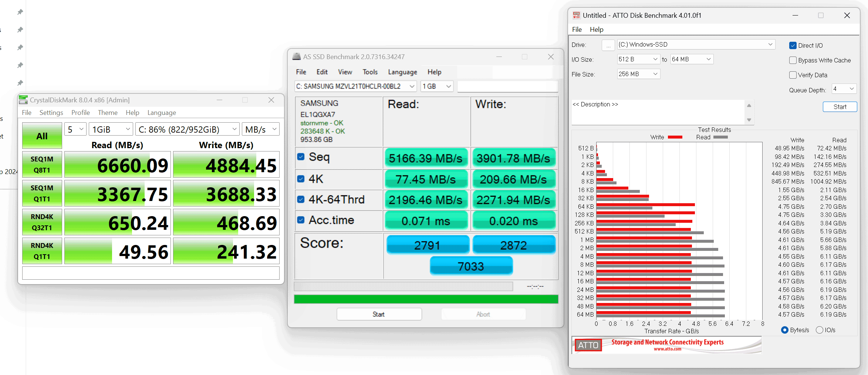The width and height of the screenshot is (868, 375).
Task: Open the AS SSD Help menu
Action: pos(434,72)
